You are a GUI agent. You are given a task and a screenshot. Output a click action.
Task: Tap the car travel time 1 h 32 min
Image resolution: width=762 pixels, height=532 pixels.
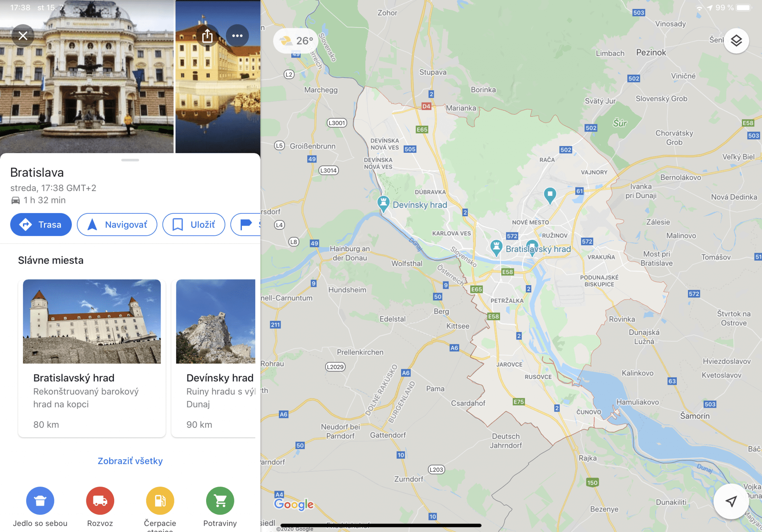[x=38, y=200]
